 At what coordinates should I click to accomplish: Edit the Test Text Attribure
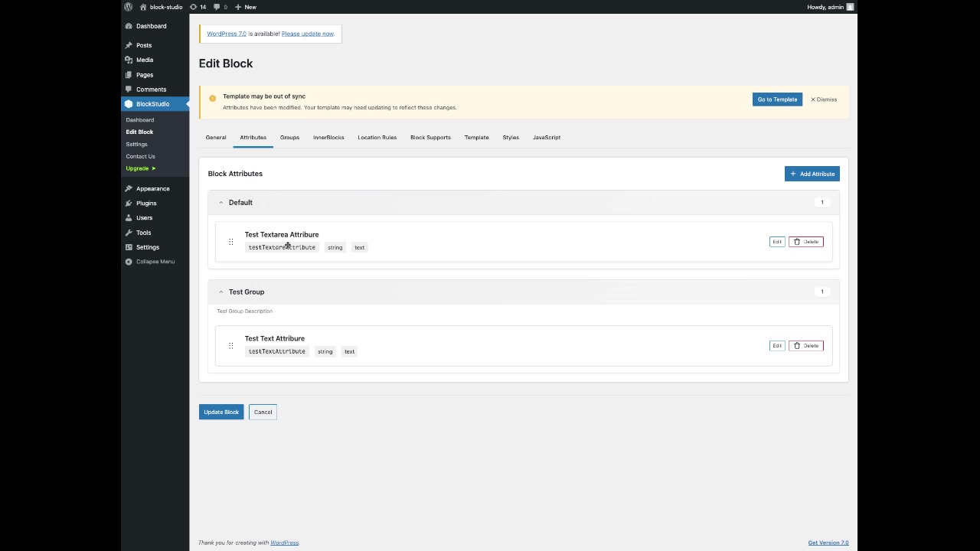tap(777, 346)
